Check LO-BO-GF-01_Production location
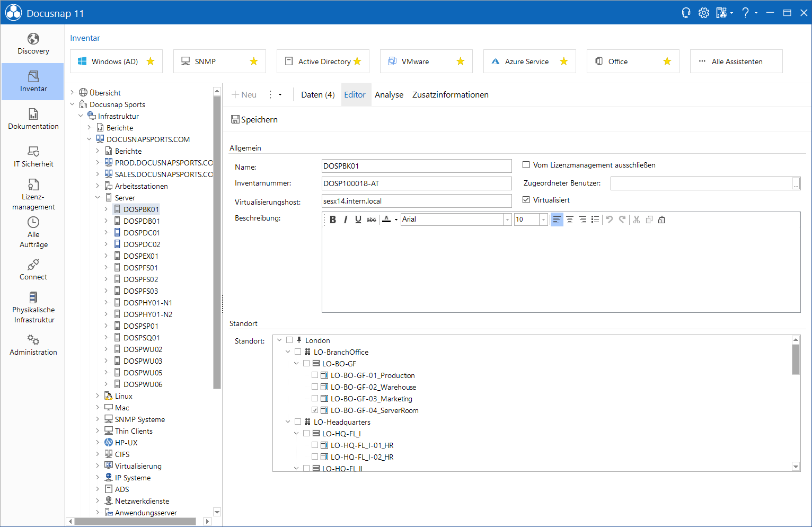812x527 pixels. coord(315,375)
